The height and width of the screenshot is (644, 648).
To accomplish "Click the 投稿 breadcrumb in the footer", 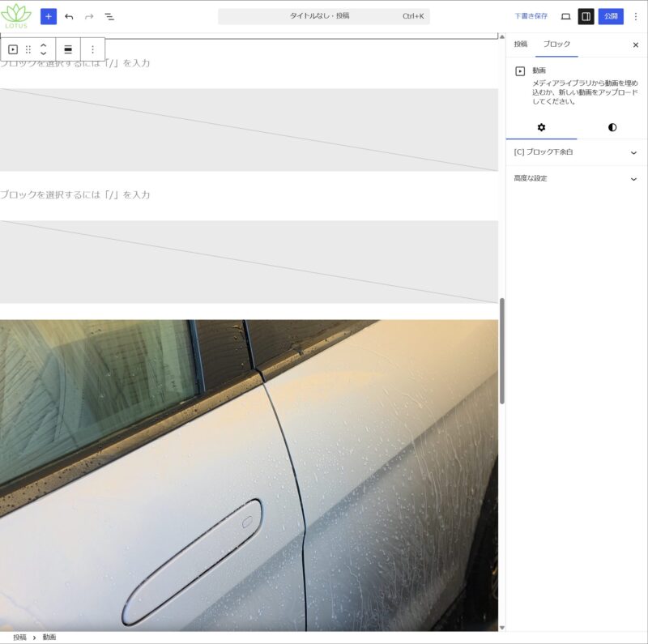I will click(19, 638).
